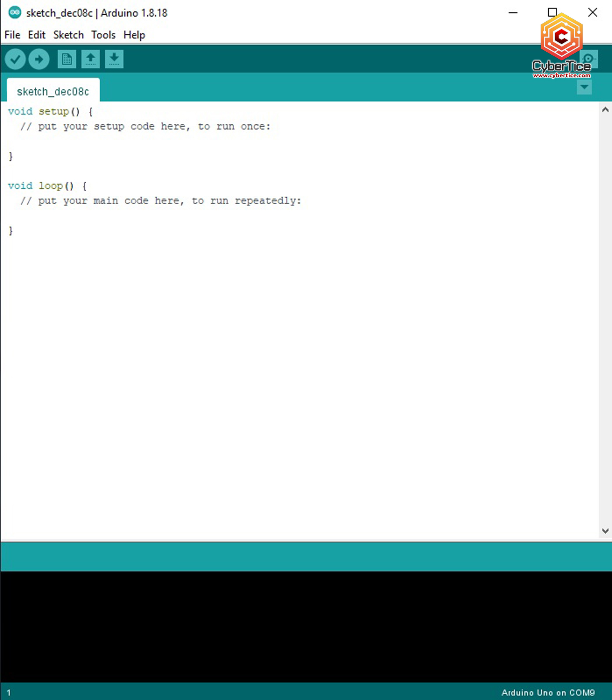Image resolution: width=612 pixels, height=700 pixels.
Task: Create a new sketch using the New icon
Action: (67, 60)
